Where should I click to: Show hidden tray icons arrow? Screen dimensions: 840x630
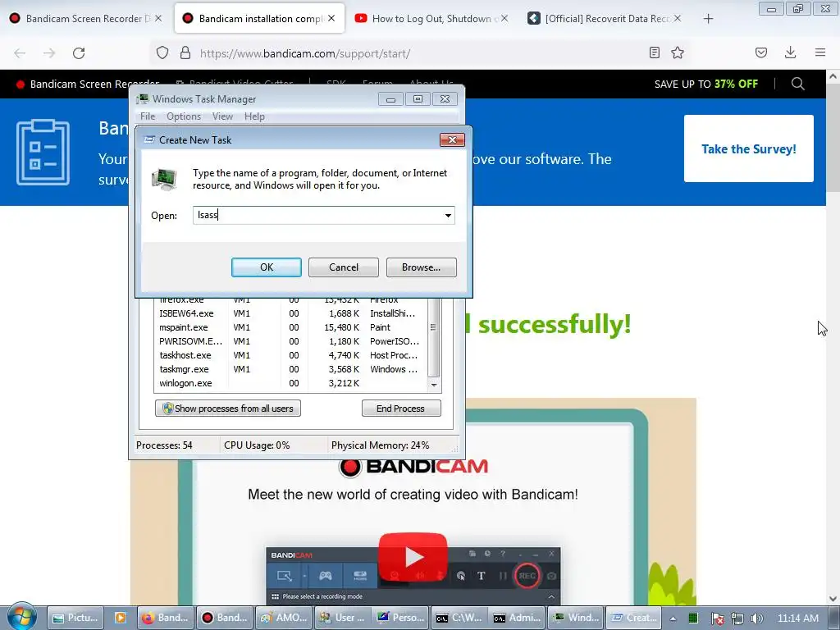(x=673, y=619)
